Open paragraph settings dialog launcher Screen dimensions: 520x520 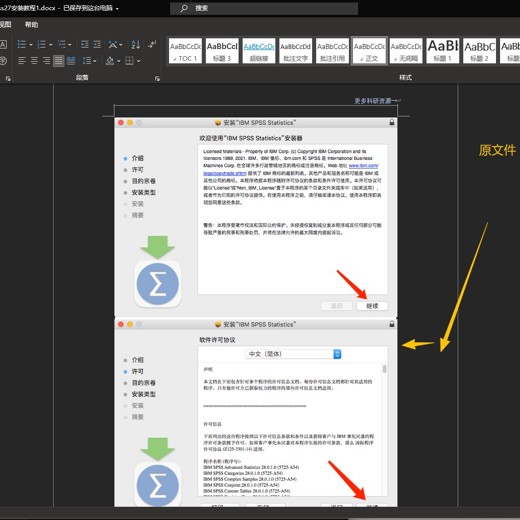157,79
